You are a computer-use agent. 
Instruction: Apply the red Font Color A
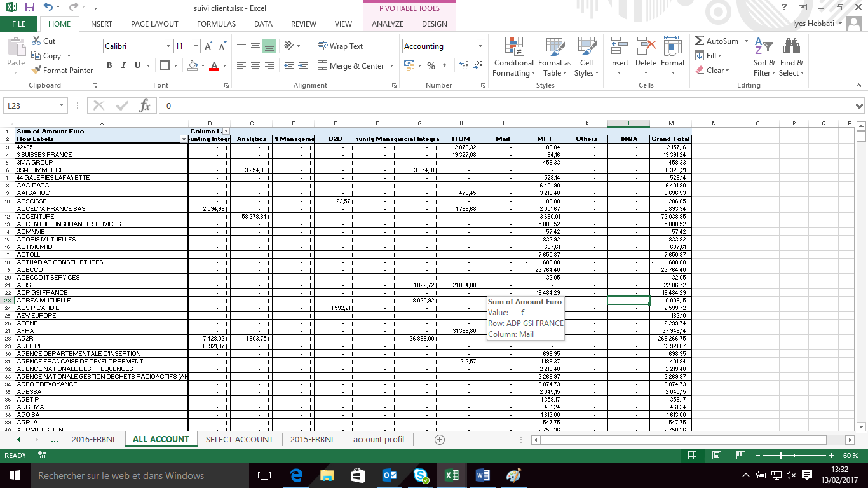tap(214, 65)
